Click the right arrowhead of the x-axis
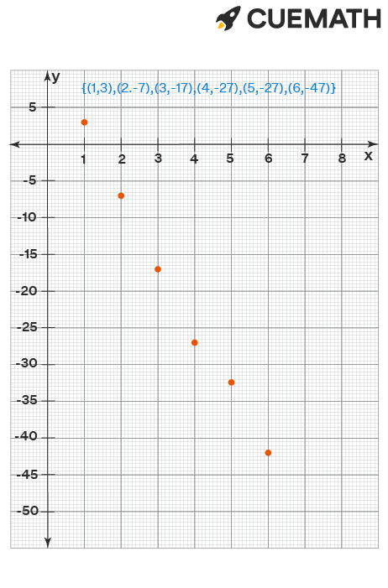Image resolution: width=388 pixels, height=588 pixels. pos(373,144)
